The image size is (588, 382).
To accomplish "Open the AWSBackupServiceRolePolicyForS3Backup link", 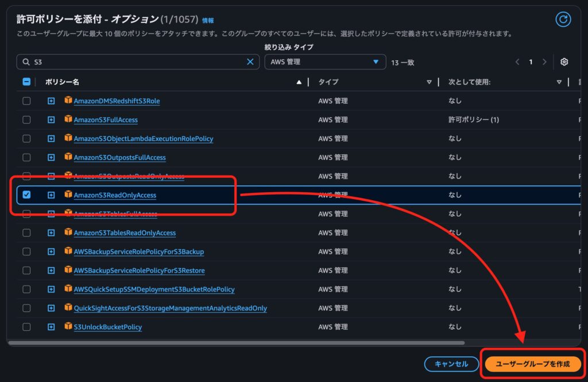I will [x=139, y=252].
